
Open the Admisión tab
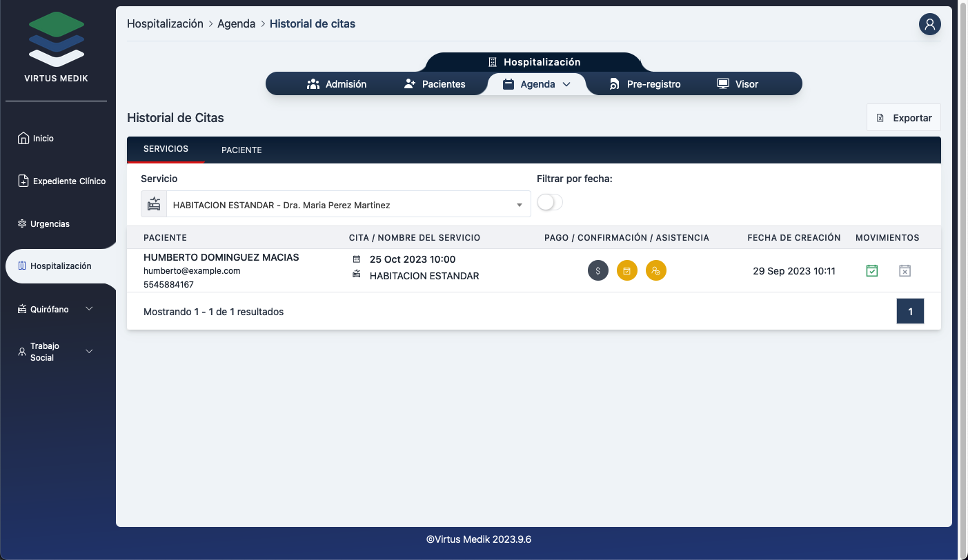point(337,84)
